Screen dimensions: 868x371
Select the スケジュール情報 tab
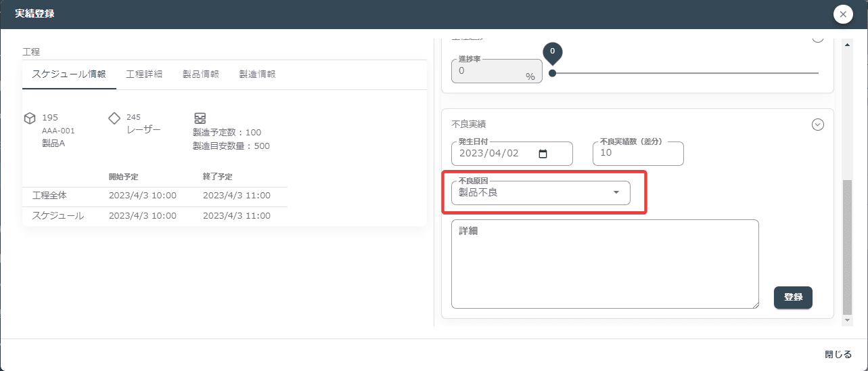pyautogui.click(x=69, y=74)
